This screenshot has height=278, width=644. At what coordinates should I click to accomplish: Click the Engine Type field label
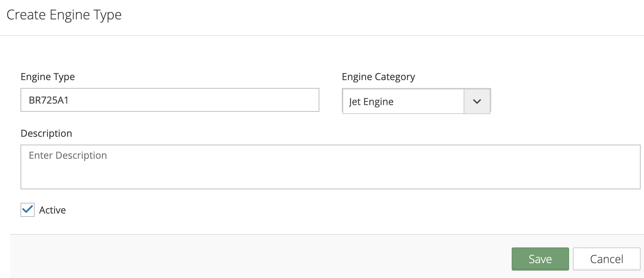click(x=48, y=77)
